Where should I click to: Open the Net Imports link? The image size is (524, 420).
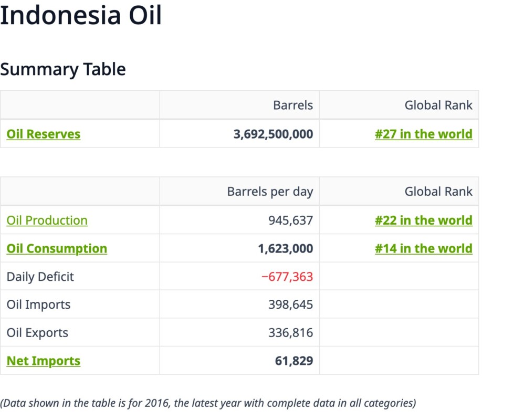[43, 361]
